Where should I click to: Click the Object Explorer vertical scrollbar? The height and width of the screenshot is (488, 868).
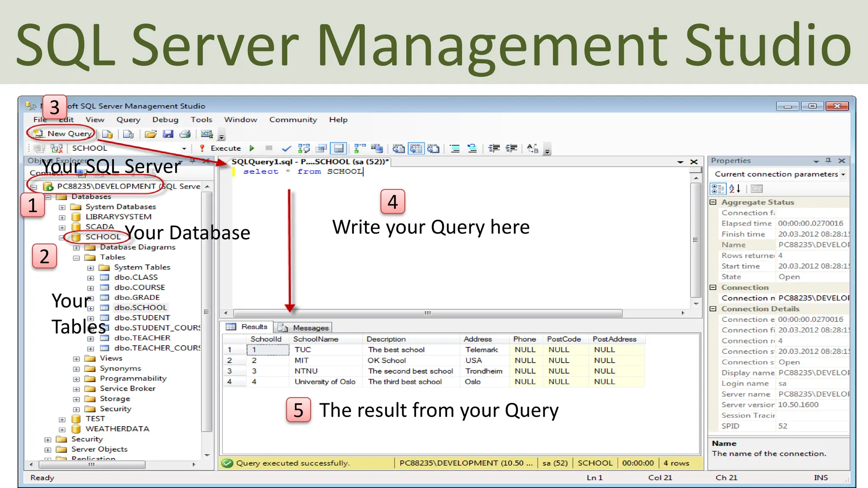pyautogui.click(x=206, y=312)
